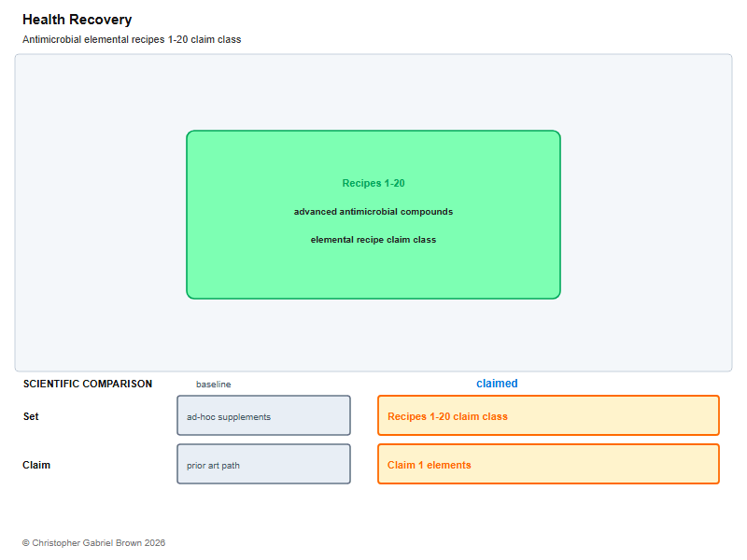Select the Recipes 1-20 heading text
The image size is (747, 560).
pyautogui.click(x=373, y=183)
